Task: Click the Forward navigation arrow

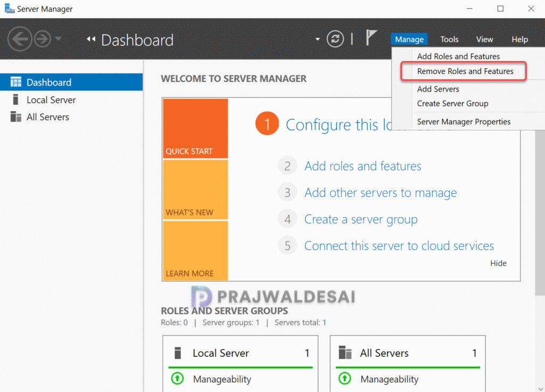Action: tap(43, 39)
